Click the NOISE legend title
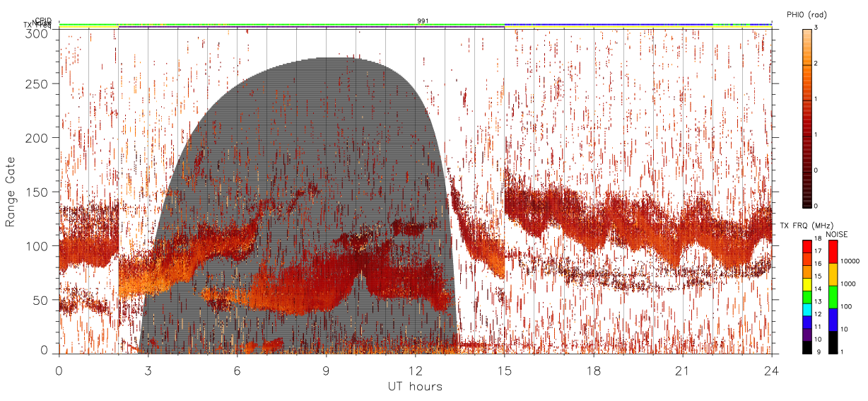The height and width of the screenshot is (401, 868). pyautogui.click(x=837, y=234)
